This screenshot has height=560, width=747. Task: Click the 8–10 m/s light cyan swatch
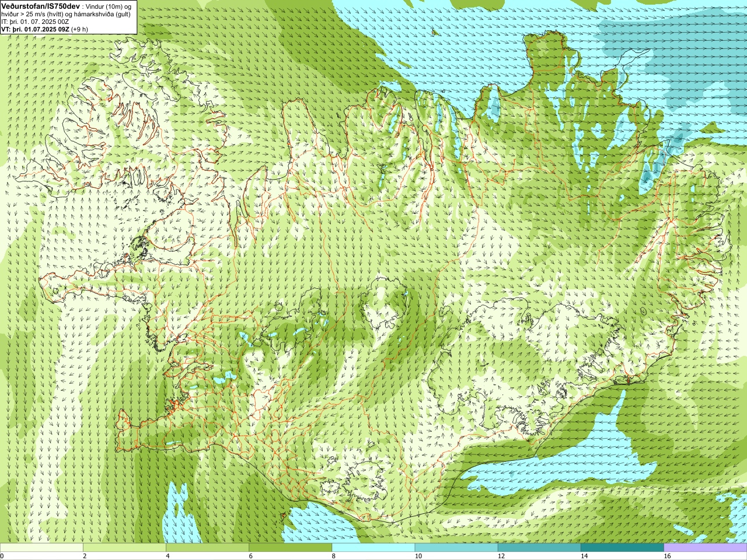[x=373, y=548]
